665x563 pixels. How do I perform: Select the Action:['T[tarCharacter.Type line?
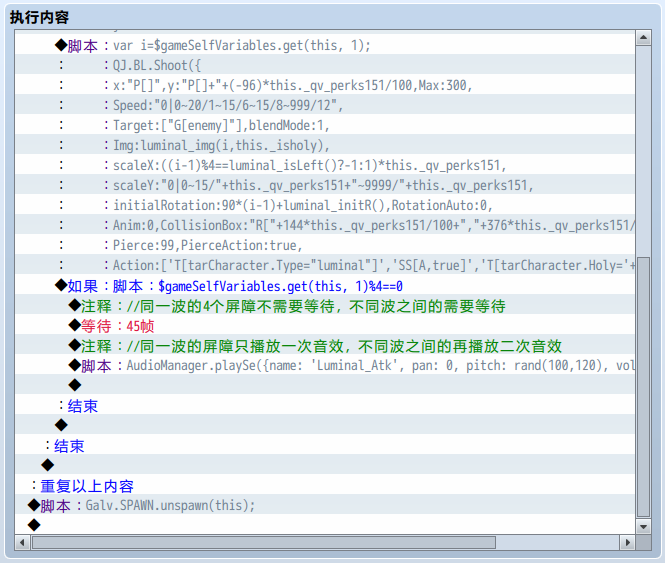pos(325,265)
